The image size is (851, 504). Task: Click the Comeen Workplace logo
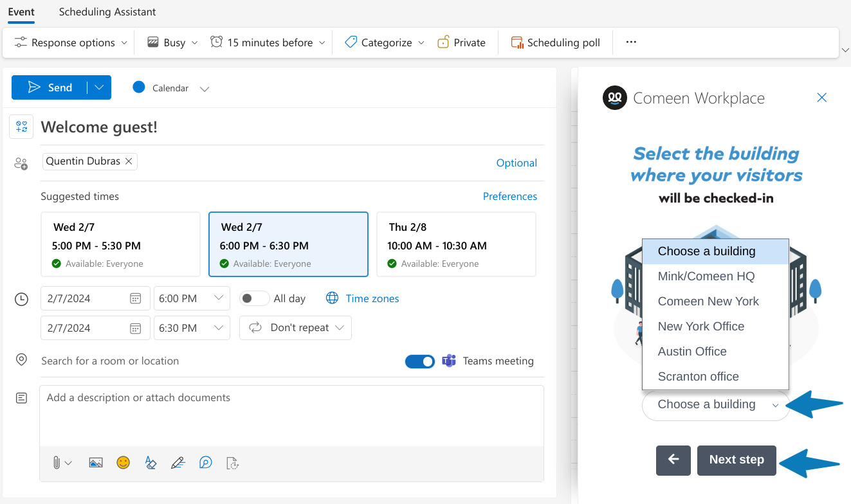click(615, 98)
